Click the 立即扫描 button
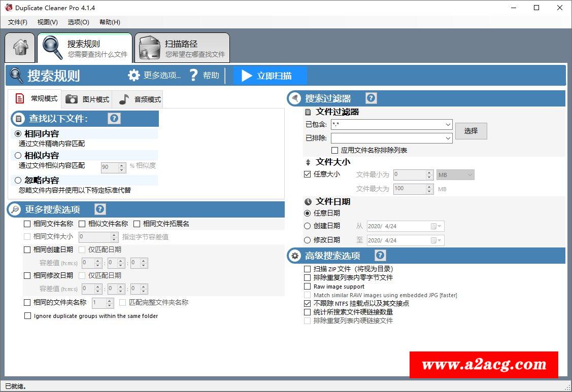This screenshot has height=392, width=572. coord(270,76)
